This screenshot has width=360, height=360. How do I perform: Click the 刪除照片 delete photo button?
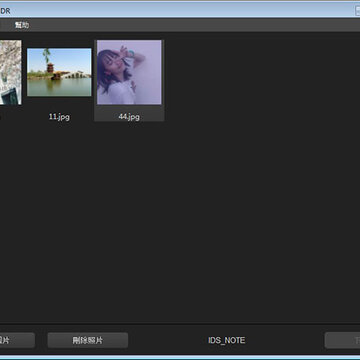(x=88, y=340)
